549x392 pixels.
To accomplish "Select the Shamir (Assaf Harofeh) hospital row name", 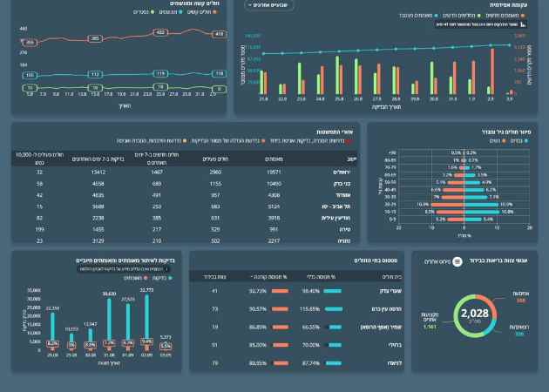I will (381, 327).
